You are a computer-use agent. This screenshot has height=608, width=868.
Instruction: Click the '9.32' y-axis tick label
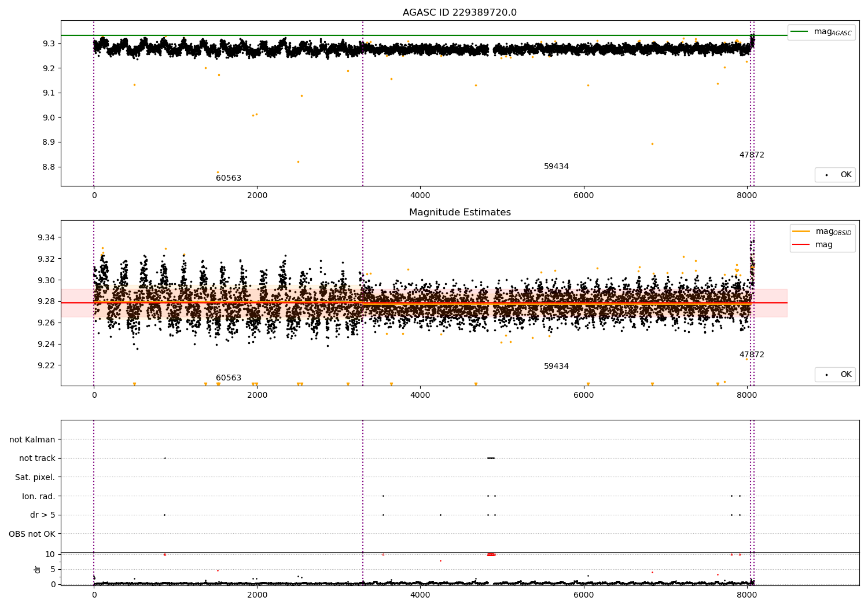pyautogui.click(x=47, y=259)
